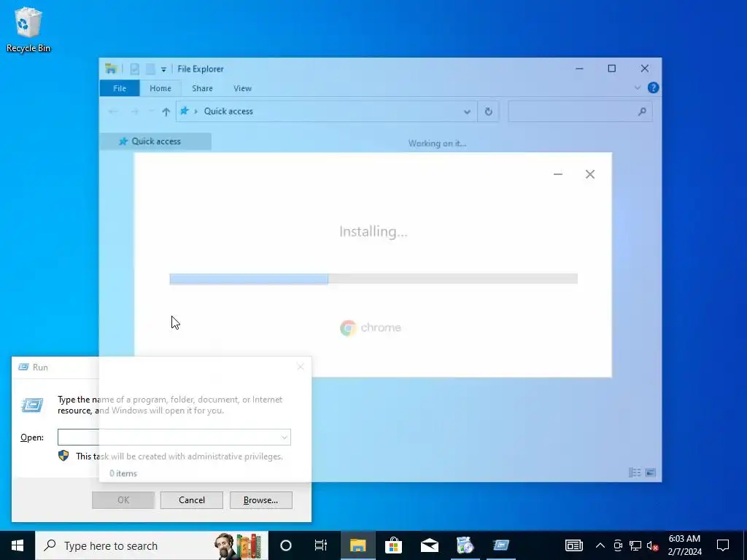The image size is (747, 560).
Task: Close the Chrome installer window
Action: click(x=589, y=174)
